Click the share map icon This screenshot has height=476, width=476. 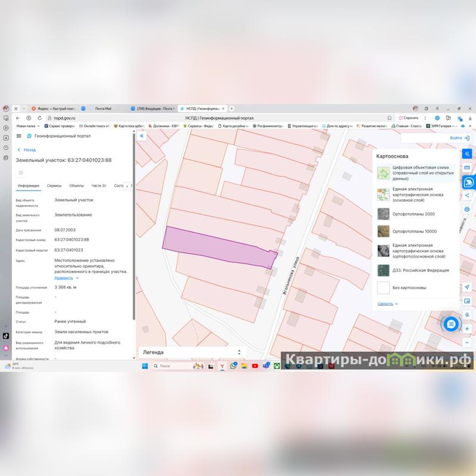coord(467,195)
